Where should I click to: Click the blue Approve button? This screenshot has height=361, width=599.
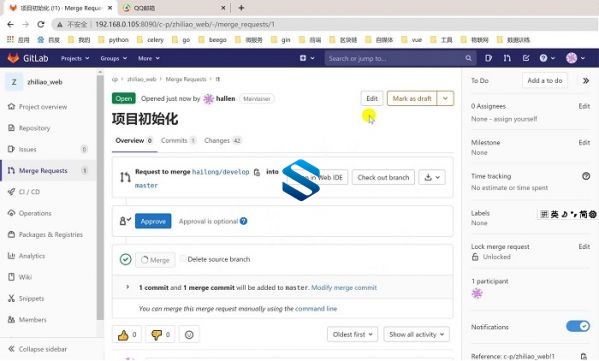[153, 221]
